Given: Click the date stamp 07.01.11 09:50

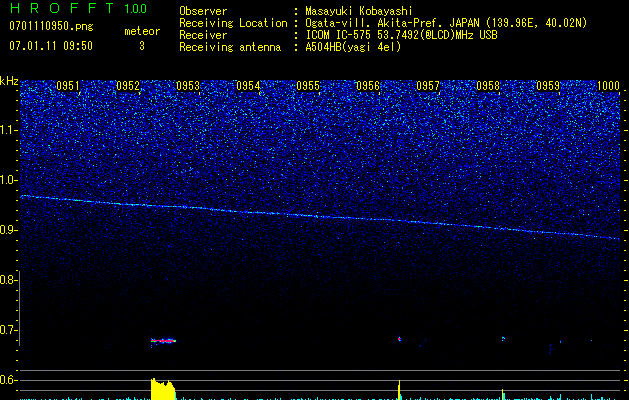Looking at the screenshot, I should point(51,46).
